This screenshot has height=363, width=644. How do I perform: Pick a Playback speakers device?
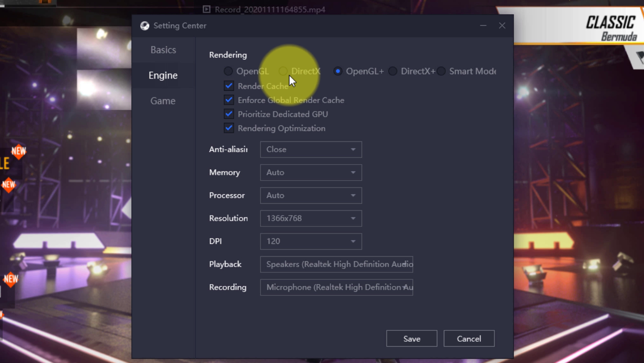coord(336,264)
